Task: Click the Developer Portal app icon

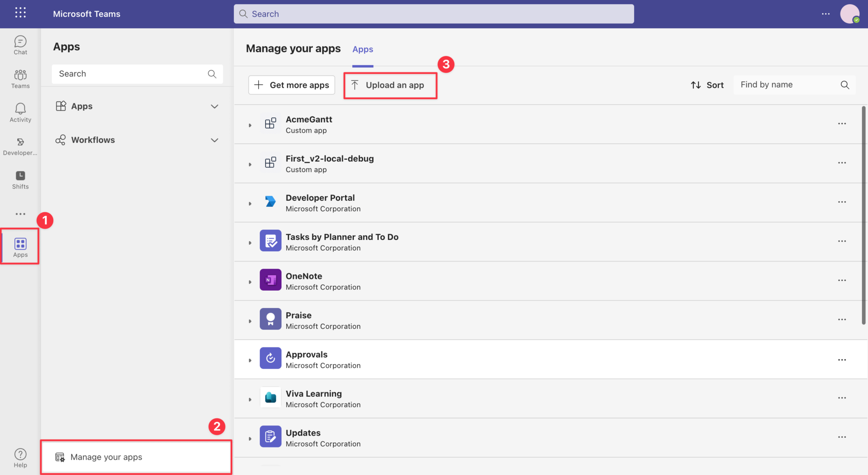Action: pyautogui.click(x=270, y=201)
